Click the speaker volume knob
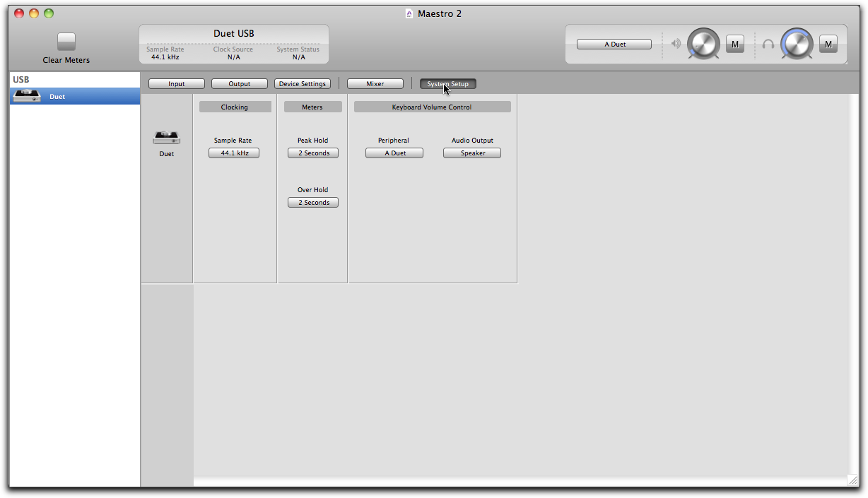 click(703, 45)
